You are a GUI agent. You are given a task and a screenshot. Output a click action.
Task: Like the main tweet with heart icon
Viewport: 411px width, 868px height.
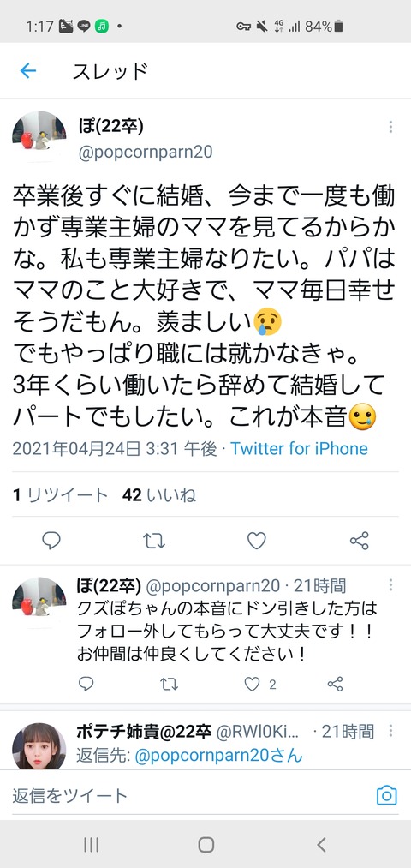(x=257, y=541)
